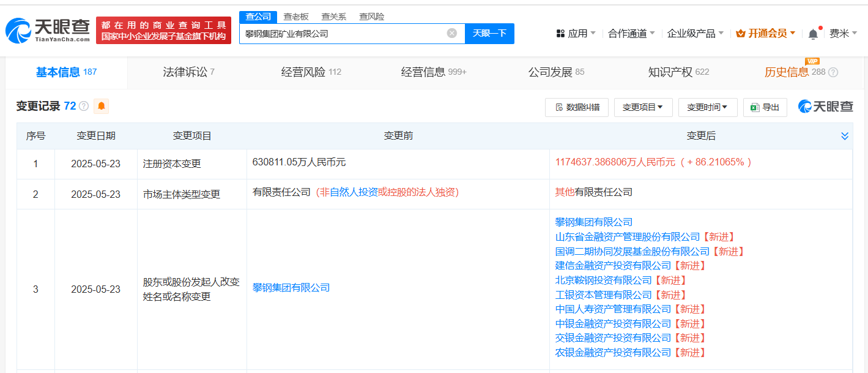
Task: Switch to 公司发展 tab
Action: tap(556, 72)
